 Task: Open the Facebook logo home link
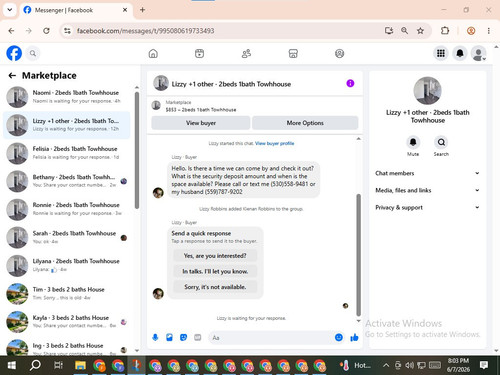coord(14,53)
